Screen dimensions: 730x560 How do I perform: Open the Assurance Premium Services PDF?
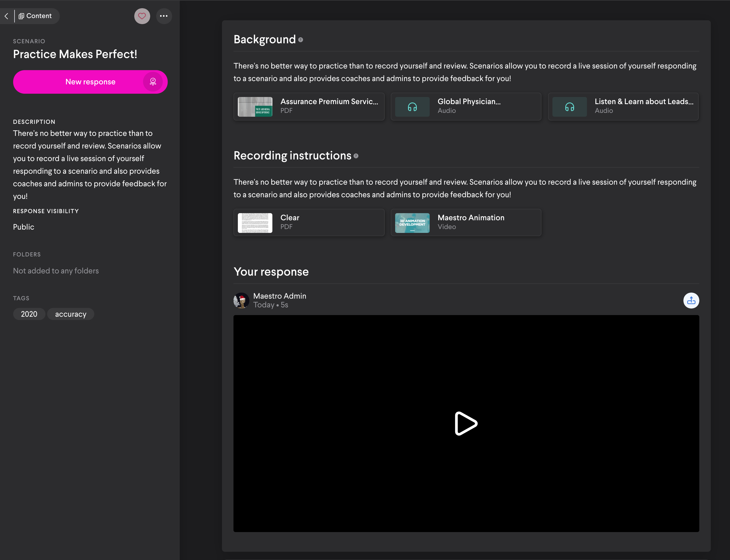[x=309, y=107]
